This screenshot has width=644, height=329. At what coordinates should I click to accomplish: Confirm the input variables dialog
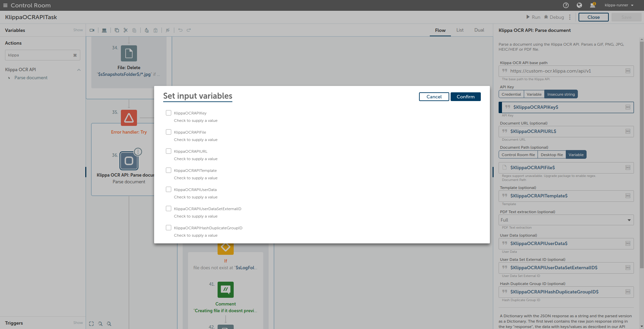pyautogui.click(x=466, y=97)
